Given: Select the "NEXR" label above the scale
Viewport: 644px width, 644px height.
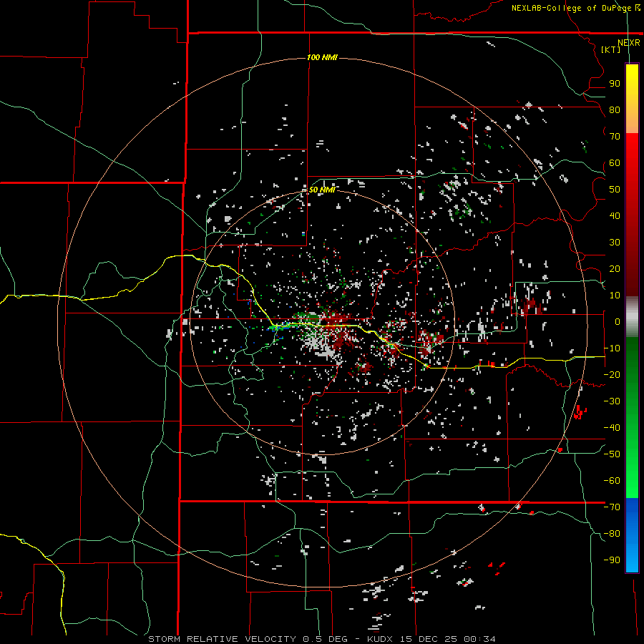Looking at the screenshot, I should click(x=629, y=43).
